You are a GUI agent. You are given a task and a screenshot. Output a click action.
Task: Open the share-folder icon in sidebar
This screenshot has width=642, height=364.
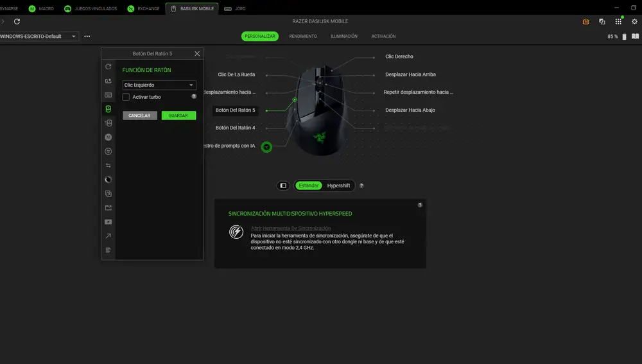(108, 208)
